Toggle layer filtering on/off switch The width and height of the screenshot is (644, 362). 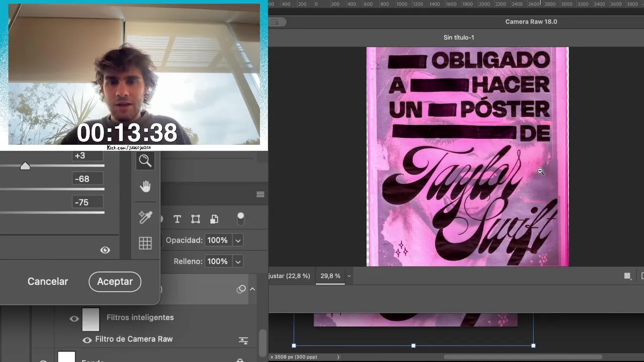click(240, 219)
